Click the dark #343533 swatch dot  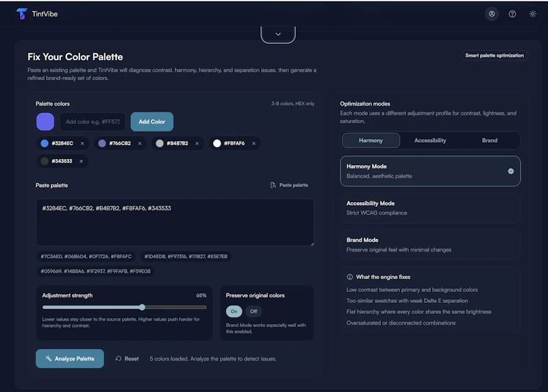(x=45, y=161)
